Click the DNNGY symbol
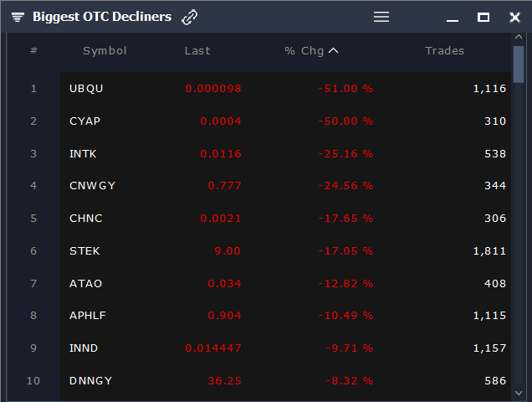532x402 pixels. [90, 381]
